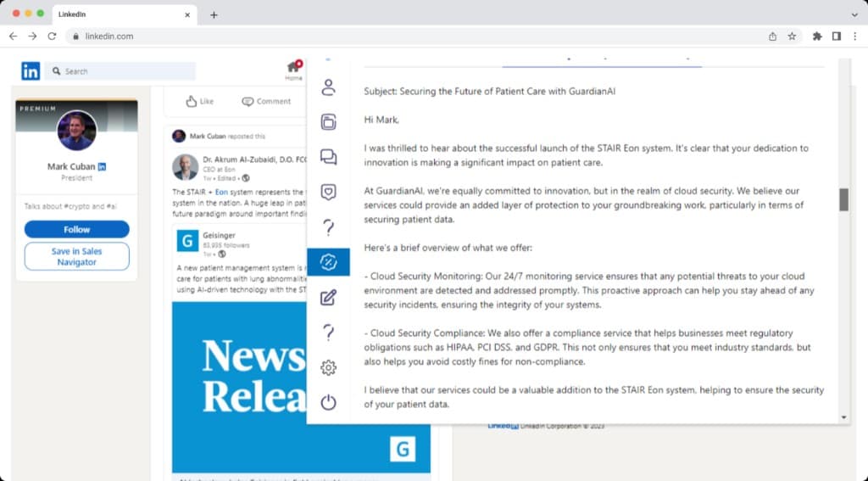Screen dimensions: 868x481
Task: Expand the tab search chevron in Chrome
Action: coord(854,14)
